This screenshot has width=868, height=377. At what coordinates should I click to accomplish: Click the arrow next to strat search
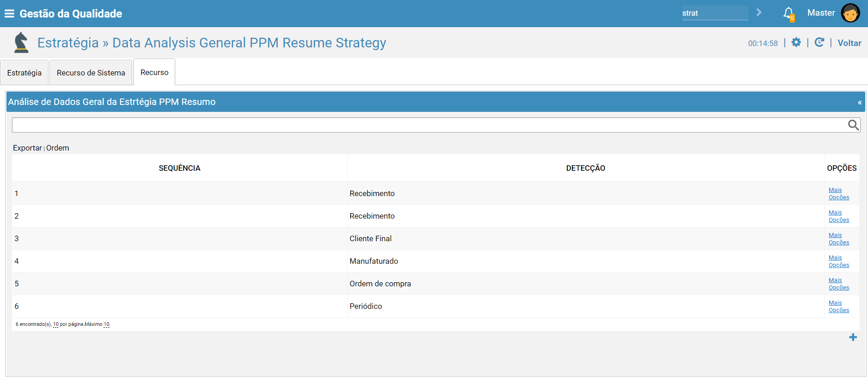click(x=759, y=12)
